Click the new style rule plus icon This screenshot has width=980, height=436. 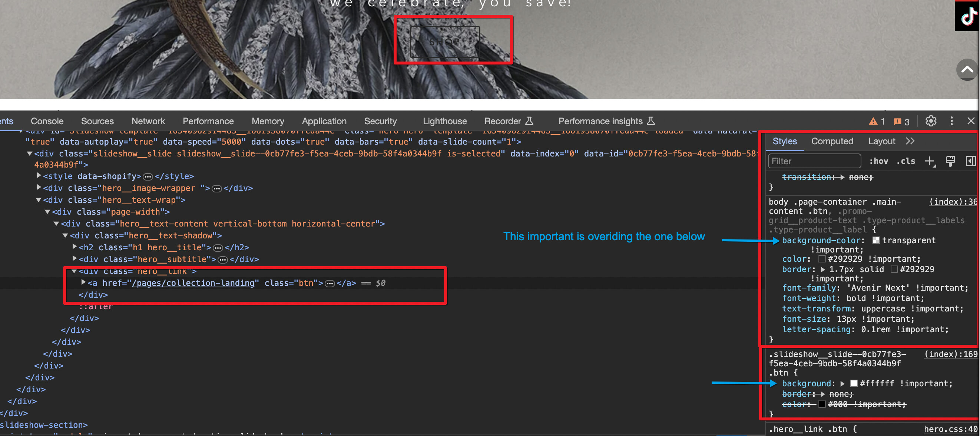[929, 161]
